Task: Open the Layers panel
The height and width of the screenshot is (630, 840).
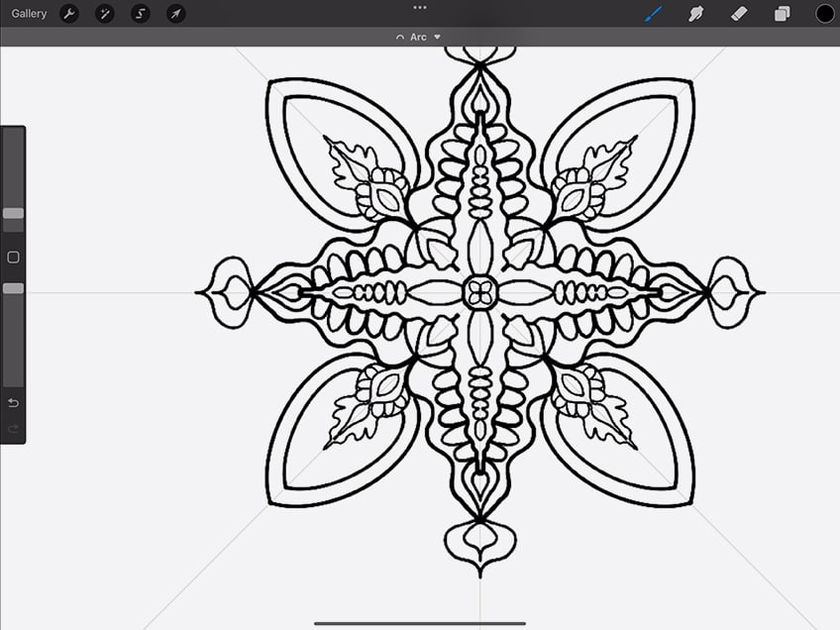Action: (x=782, y=14)
